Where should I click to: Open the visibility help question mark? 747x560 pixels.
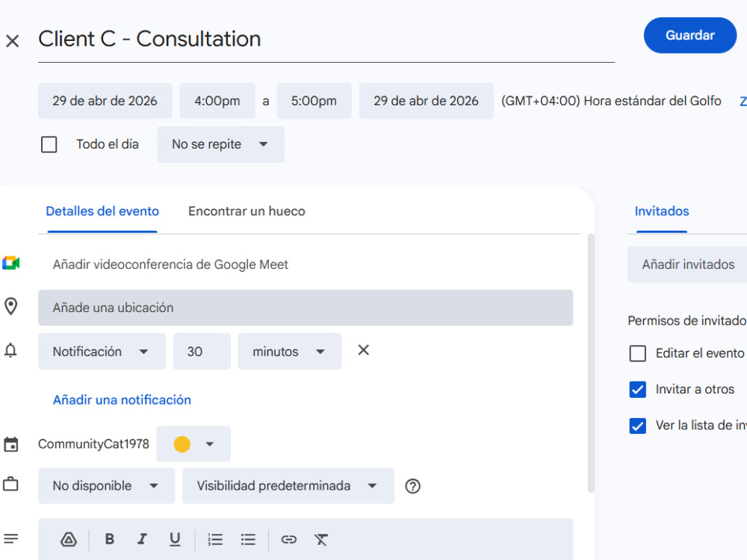pyautogui.click(x=412, y=486)
